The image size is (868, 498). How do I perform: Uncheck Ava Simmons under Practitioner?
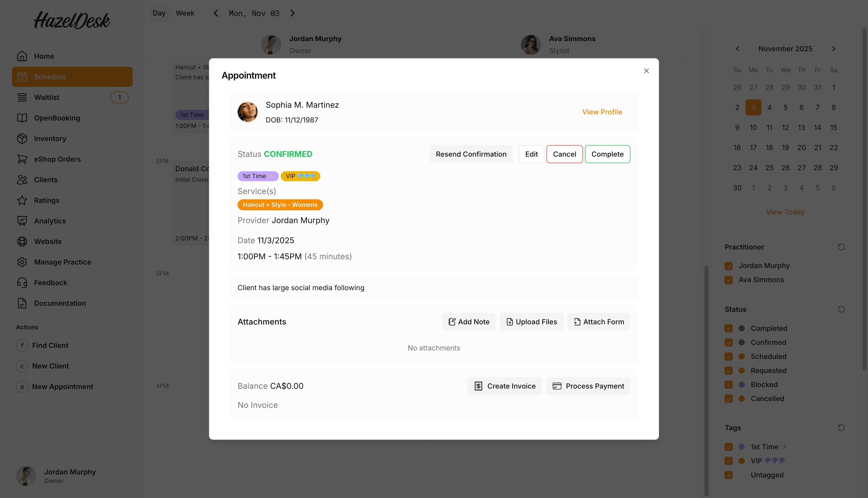point(729,280)
